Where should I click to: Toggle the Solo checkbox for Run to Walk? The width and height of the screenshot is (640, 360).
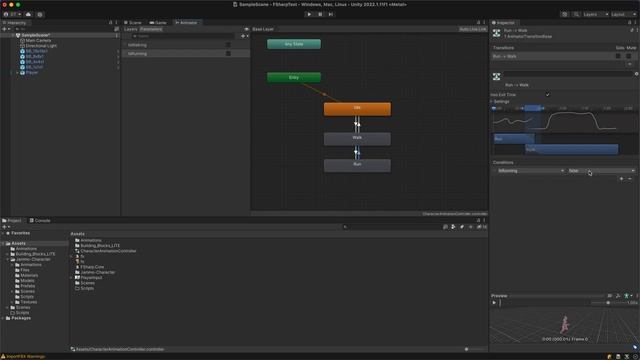click(618, 56)
